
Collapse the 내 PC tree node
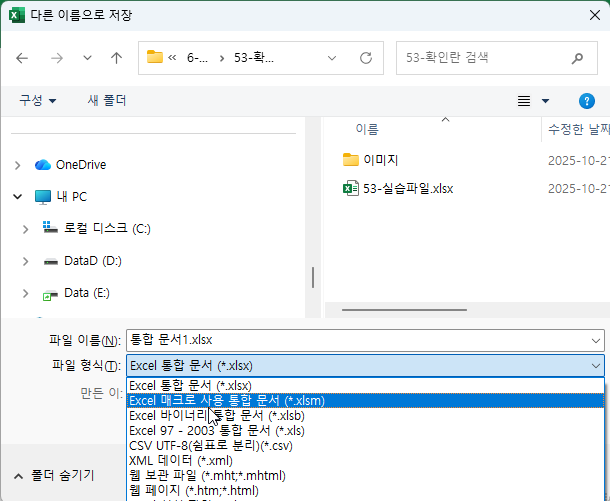(18, 197)
